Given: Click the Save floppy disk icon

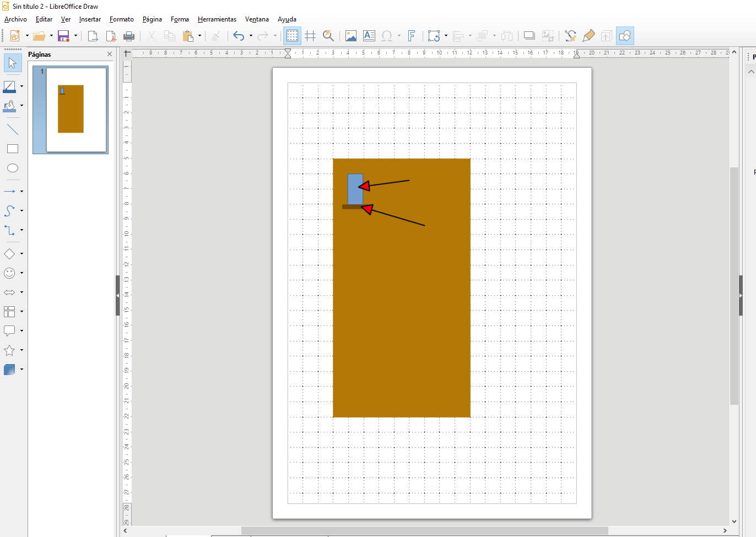Looking at the screenshot, I should [x=63, y=36].
